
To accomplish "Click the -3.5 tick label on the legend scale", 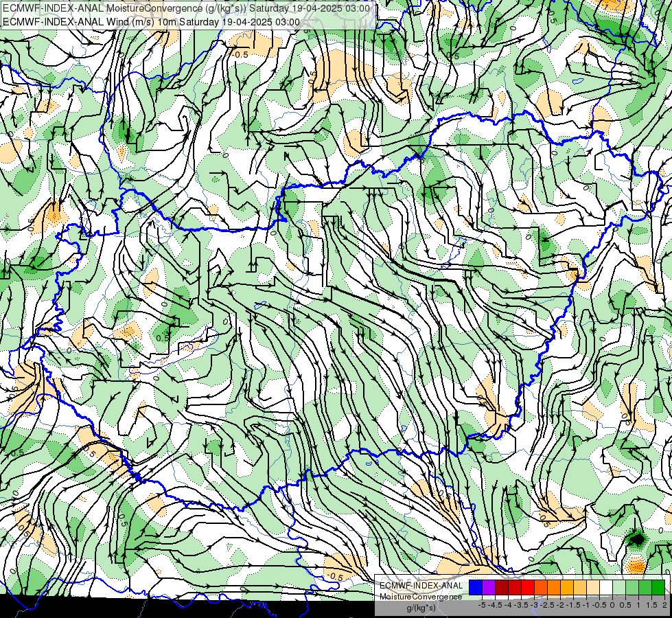I will [x=521, y=605].
